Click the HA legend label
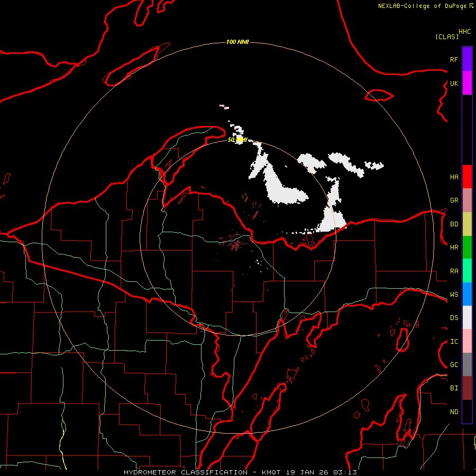The height and width of the screenshot is (476, 476). click(x=454, y=177)
